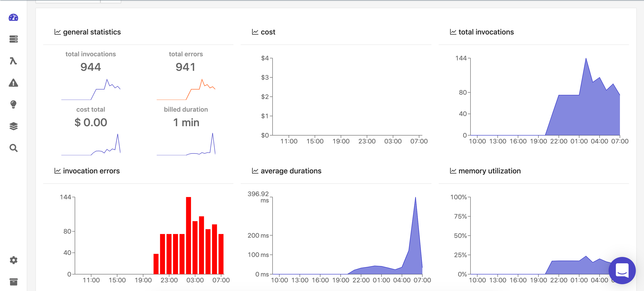Screen dimensions: 644x291
Task: Click the average durations widget heading
Action: pos(291,171)
